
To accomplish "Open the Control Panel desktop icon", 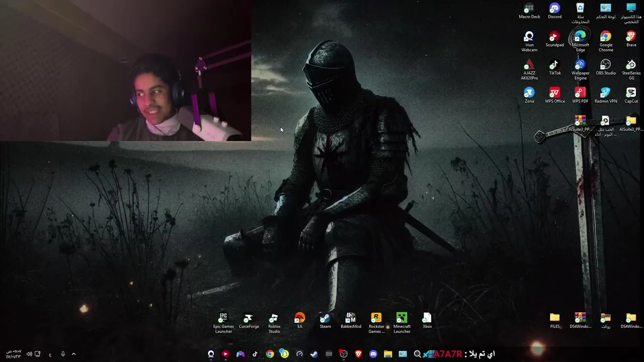I will tap(606, 11).
